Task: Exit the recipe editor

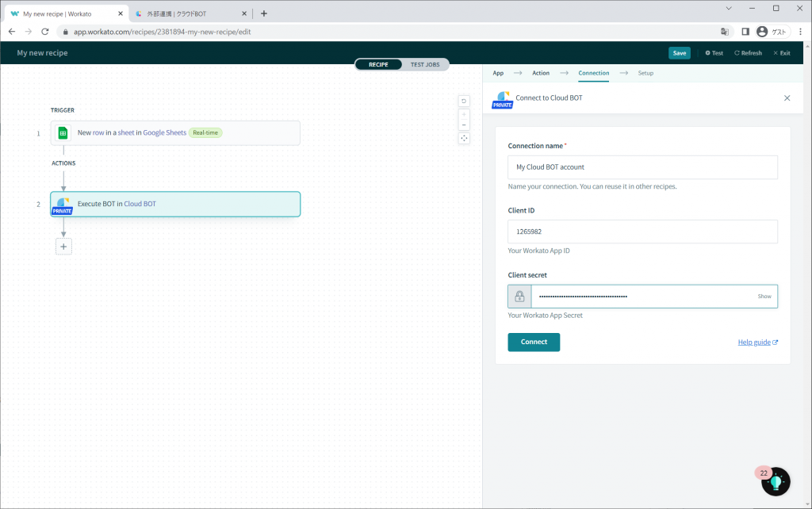Action: (x=781, y=53)
